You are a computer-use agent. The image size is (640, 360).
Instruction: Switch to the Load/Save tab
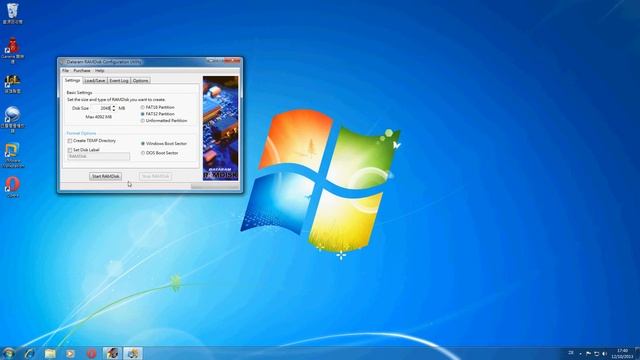point(95,81)
